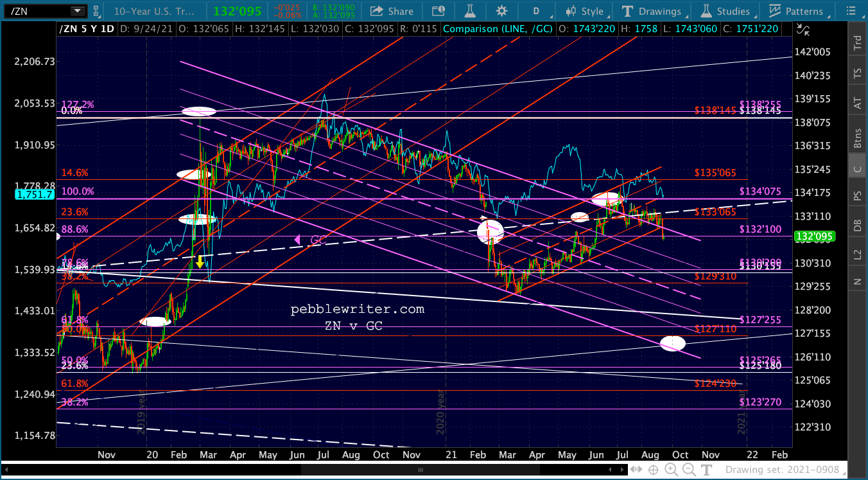Screen dimensions: 868x480
Task: Switch to the Btns sidebar tab
Action: [x=858, y=134]
